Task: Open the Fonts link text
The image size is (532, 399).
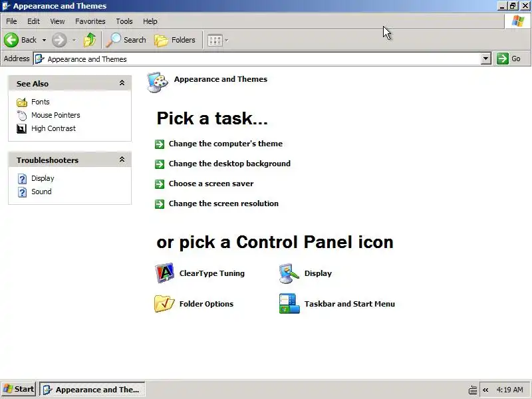Action: tap(41, 102)
